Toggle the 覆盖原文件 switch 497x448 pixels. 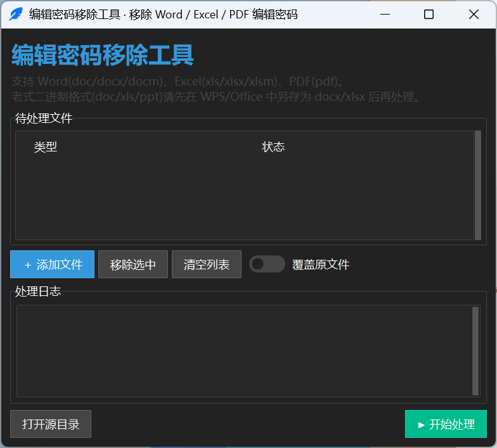[267, 264]
